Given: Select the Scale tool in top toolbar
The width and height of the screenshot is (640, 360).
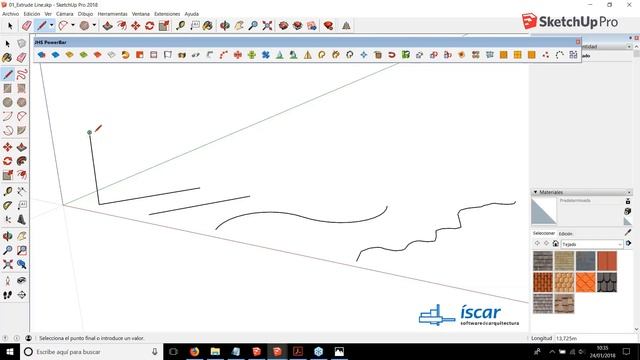Looking at the screenshot, I should pyautogui.click(x=164, y=26).
